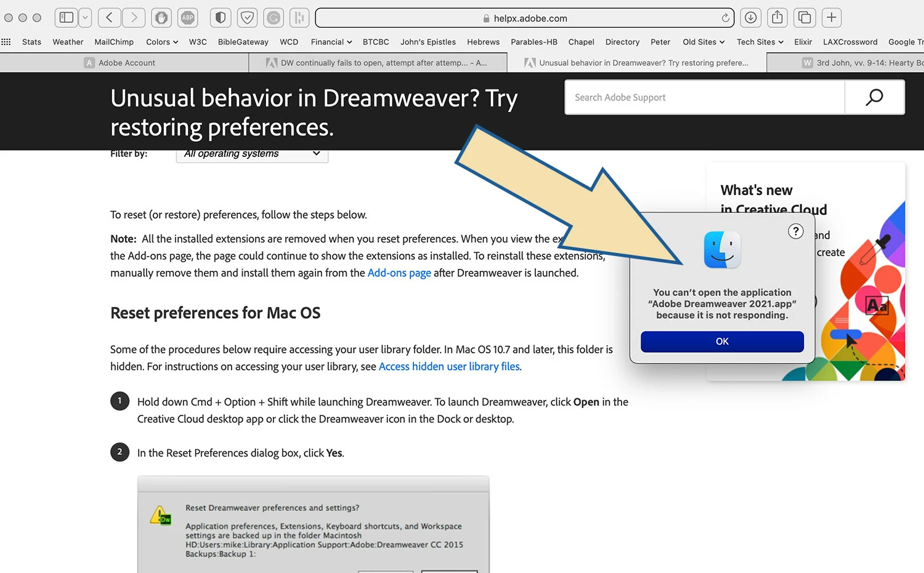
Task: Open the LAXCrossword bookmark
Action: [850, 42]
